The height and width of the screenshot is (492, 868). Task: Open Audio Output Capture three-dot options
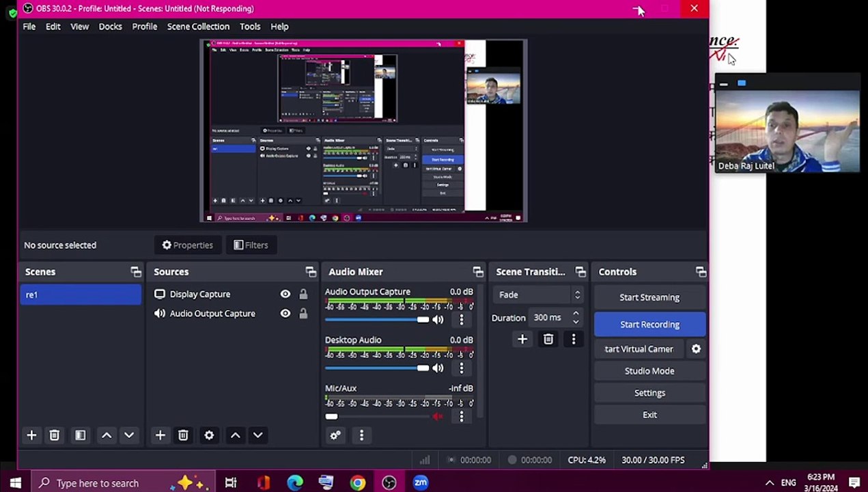click(x=462, y=320)
